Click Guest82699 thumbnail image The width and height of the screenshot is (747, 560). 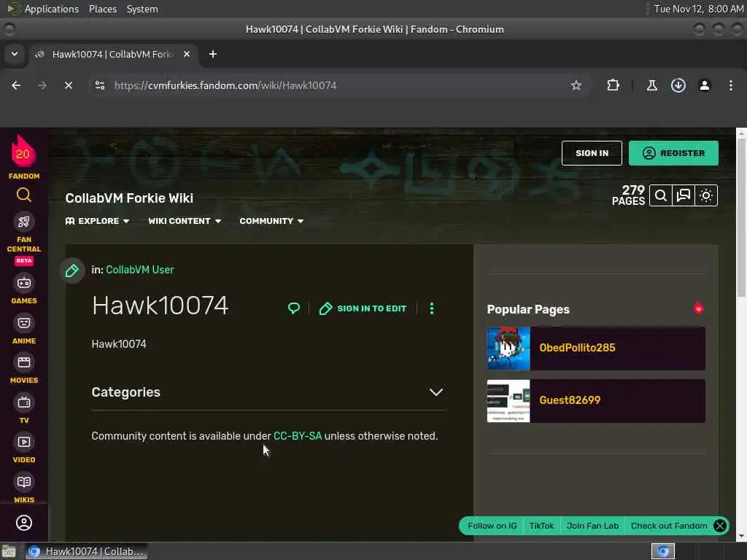508,401
